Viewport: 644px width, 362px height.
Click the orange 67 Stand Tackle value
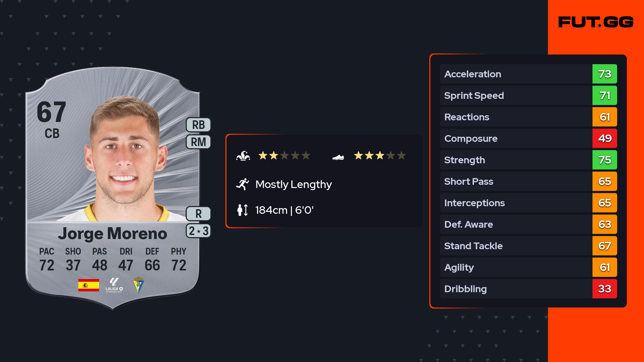tap(605, 246)
